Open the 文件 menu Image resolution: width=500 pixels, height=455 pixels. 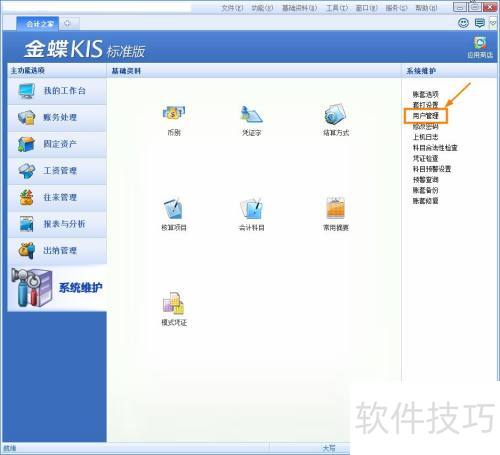(232, 8)
